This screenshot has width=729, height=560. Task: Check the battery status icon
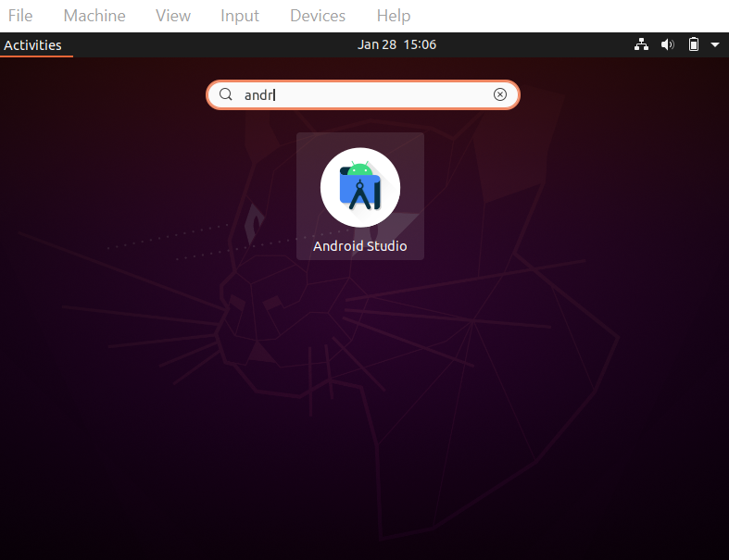[x=693, y=44]
